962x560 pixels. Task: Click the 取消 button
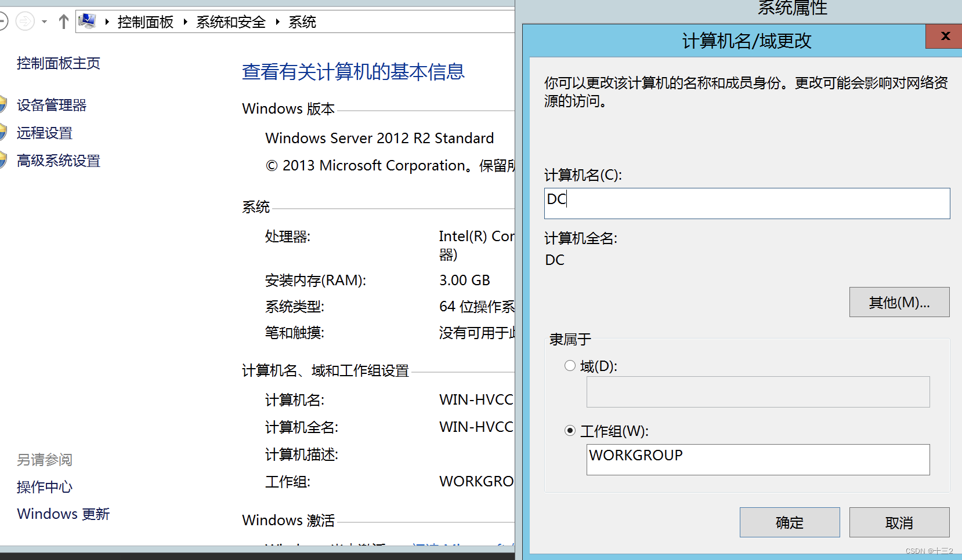tap(899, 522)
